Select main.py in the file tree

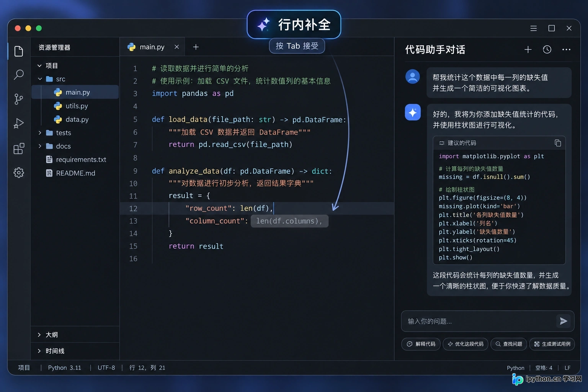pyautogui.click(x=75, y=92)
